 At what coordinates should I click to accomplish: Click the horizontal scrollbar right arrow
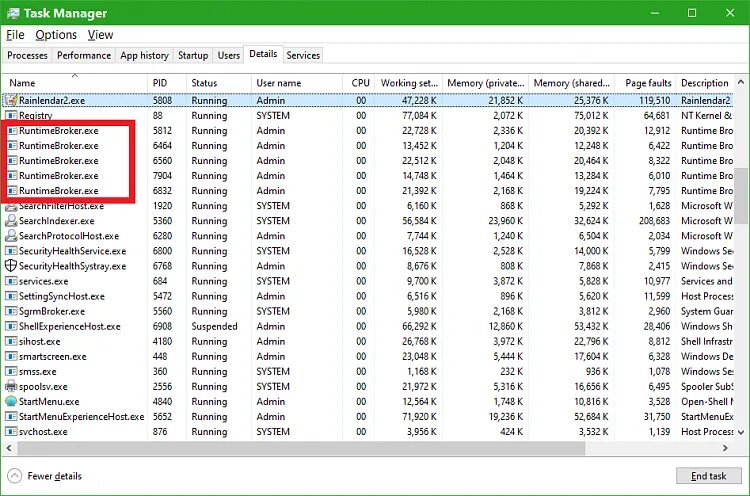725,448
